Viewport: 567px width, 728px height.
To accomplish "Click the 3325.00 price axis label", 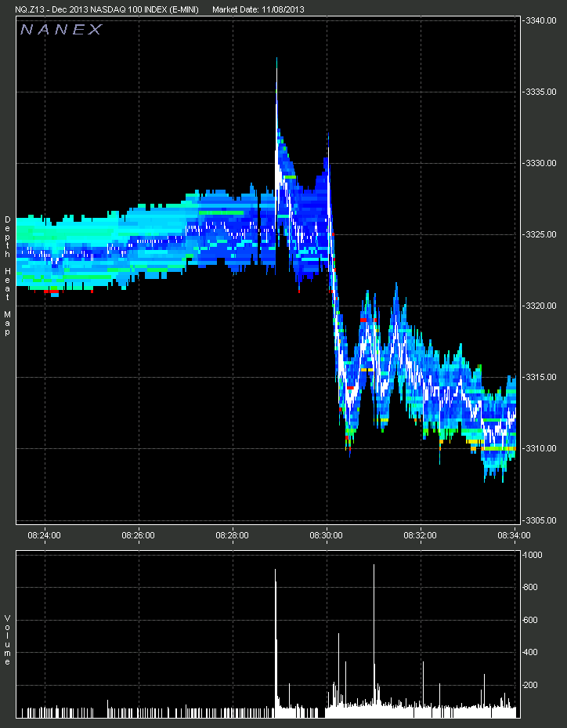I will pos(540,234).
